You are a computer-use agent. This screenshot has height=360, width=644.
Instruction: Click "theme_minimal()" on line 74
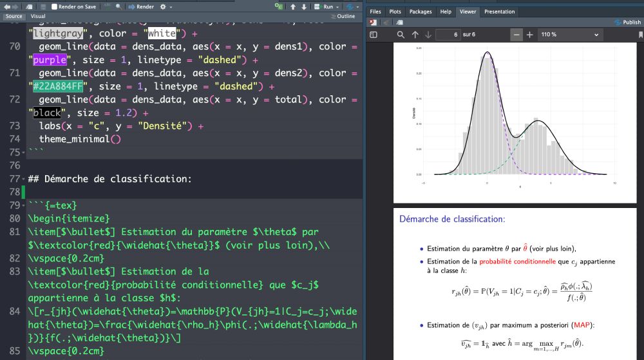tap(80, 139)
